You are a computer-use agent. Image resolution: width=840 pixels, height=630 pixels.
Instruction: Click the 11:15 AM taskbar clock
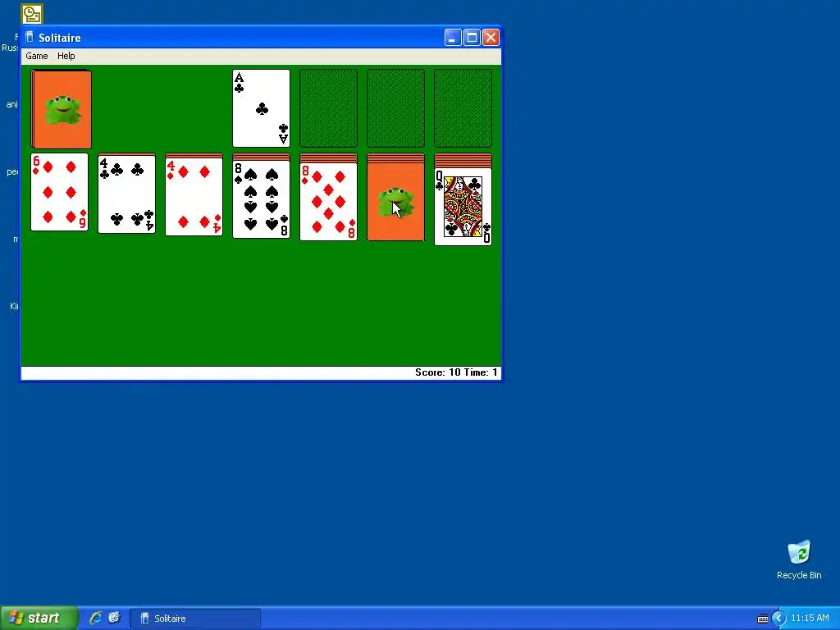810,619
